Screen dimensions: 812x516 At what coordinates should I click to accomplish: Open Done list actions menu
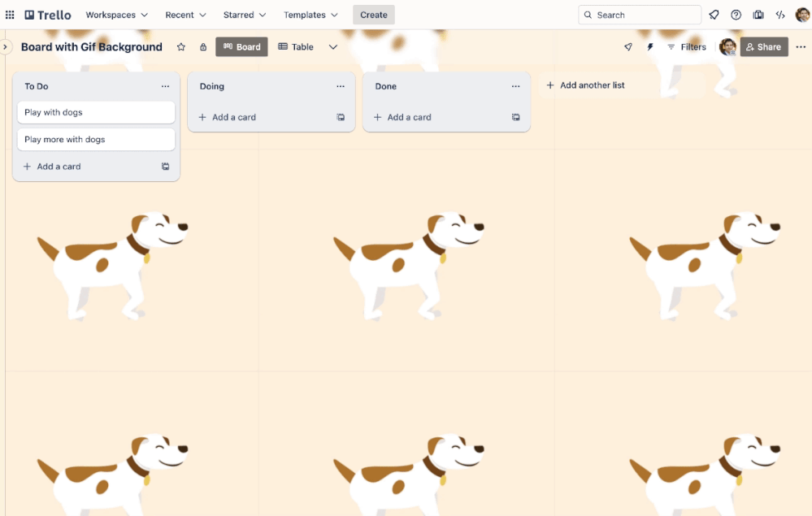[x=516, y=86]
